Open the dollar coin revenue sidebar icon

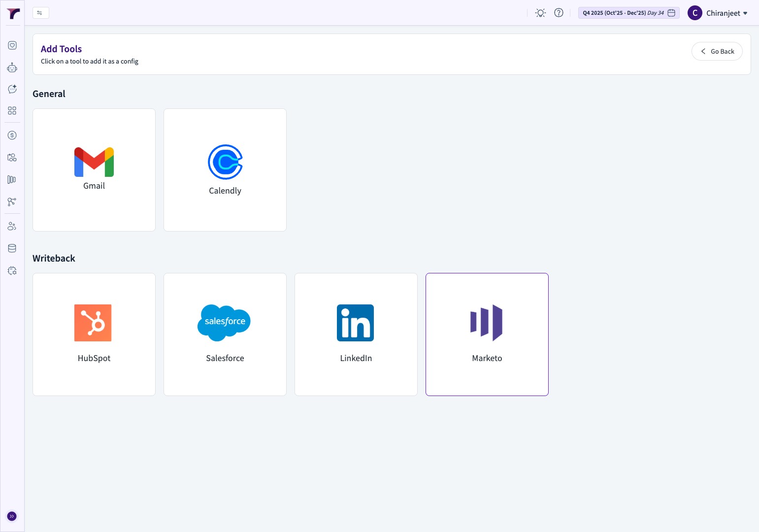(12, 135)
